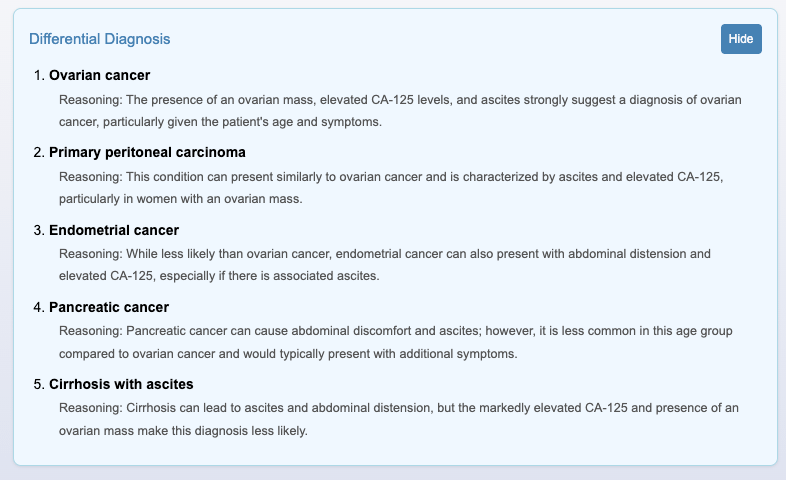786x480 pixels.
Task: Select the Pancreatic cancer diagnosis title
Action: click(x=109, y=307)
